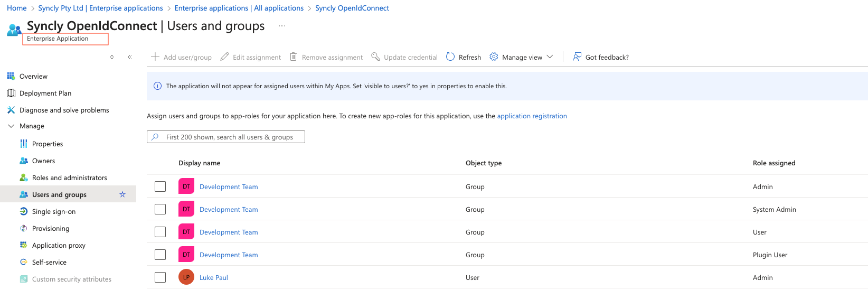868x290 pixels.
Task: Click the magnifier icon in the search box
Action: click(155, 137)
